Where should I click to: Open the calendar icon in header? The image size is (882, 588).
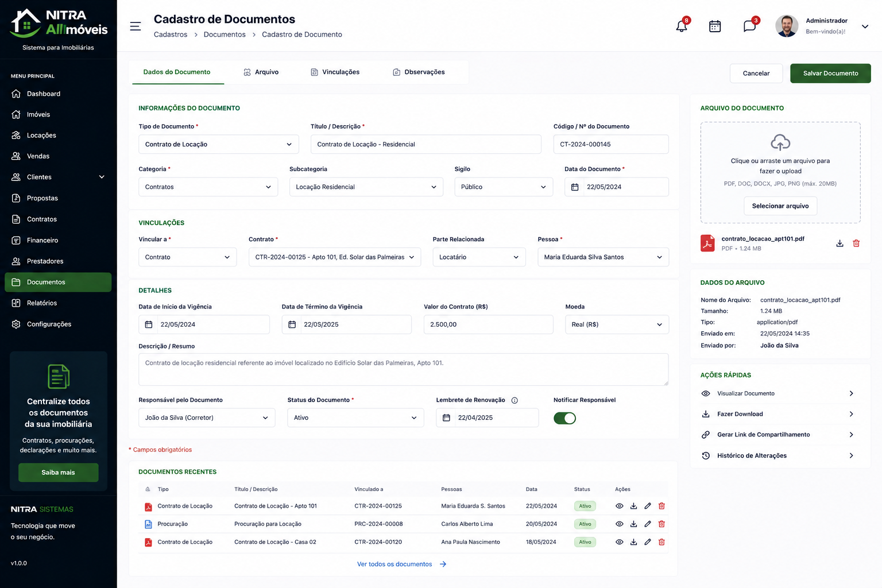[x=715, y=26]
